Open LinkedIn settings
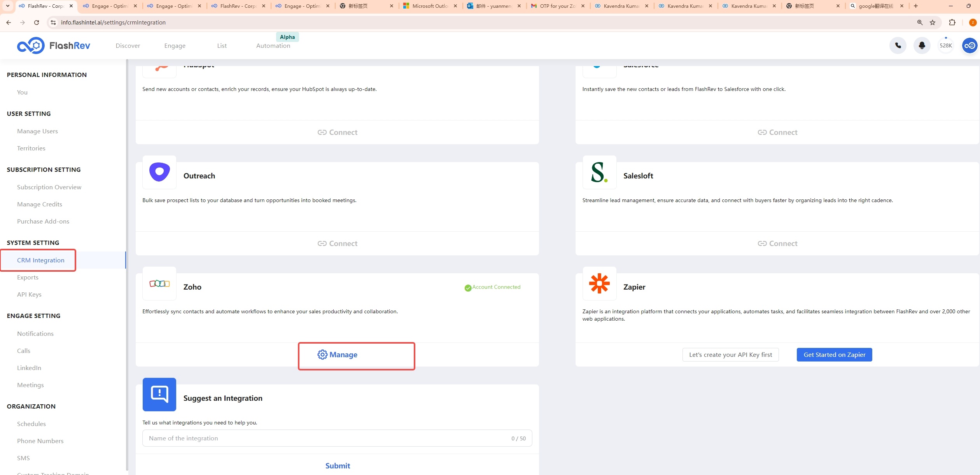980x475 pixels. click(x=29, y=368)
